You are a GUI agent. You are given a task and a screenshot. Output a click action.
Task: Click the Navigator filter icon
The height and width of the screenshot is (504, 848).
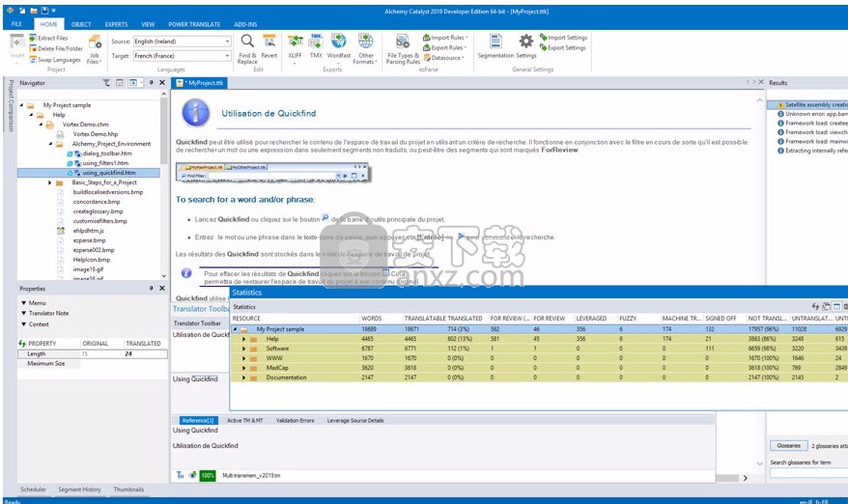pyautogui.click(x=106, y=83)
